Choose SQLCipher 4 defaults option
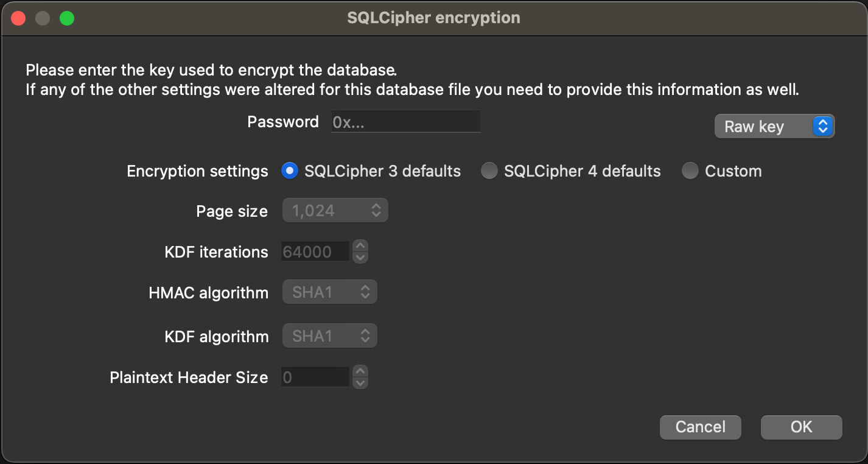The image size is (868, 464). coord(489,171)
